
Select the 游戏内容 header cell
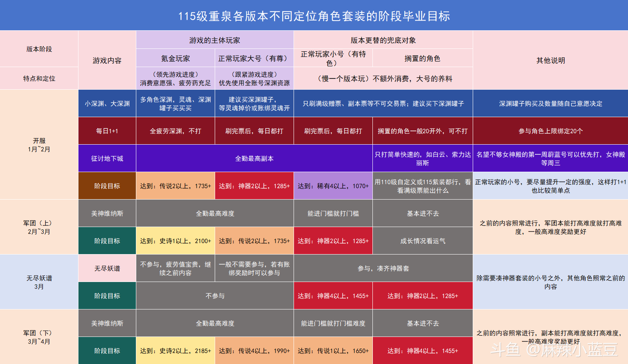pos(107,60)
